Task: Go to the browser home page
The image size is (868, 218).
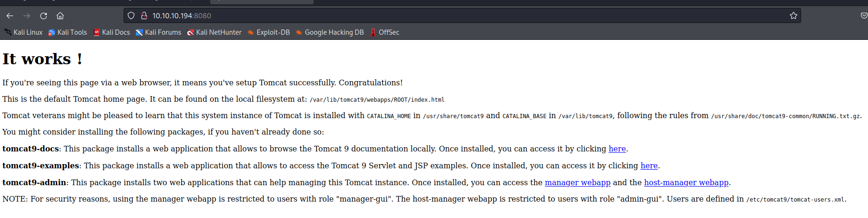Action: coord(60,16)
